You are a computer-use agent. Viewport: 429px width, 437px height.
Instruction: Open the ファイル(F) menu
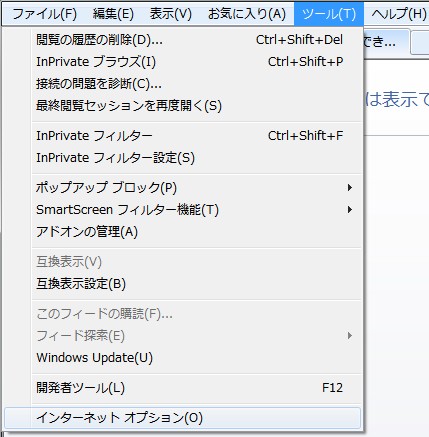pos(44,14)
